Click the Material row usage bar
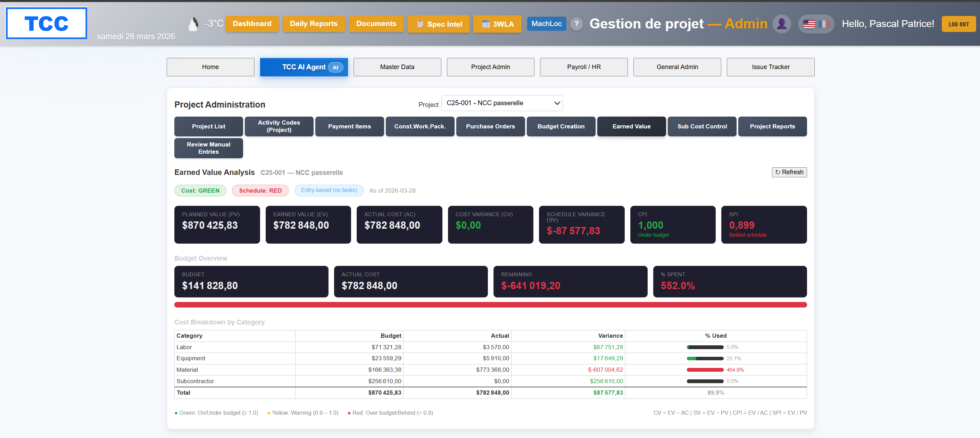 (x=705, y=370)
